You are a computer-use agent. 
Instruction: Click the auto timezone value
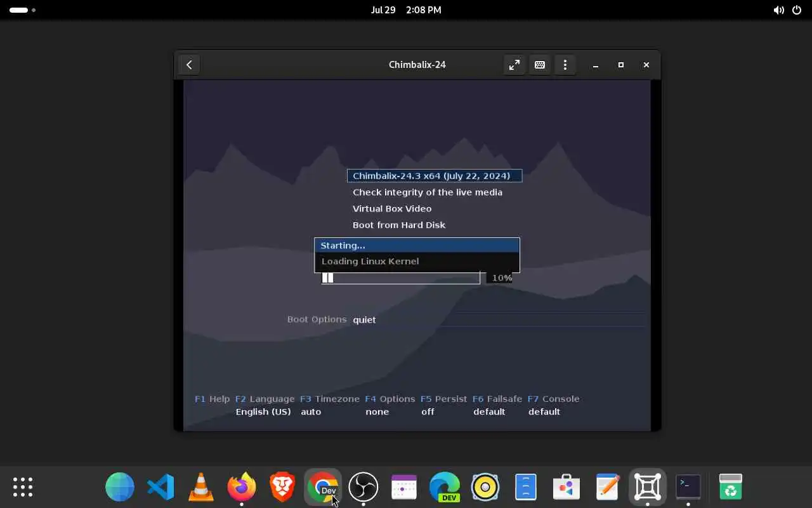click(x=311, y=411)
